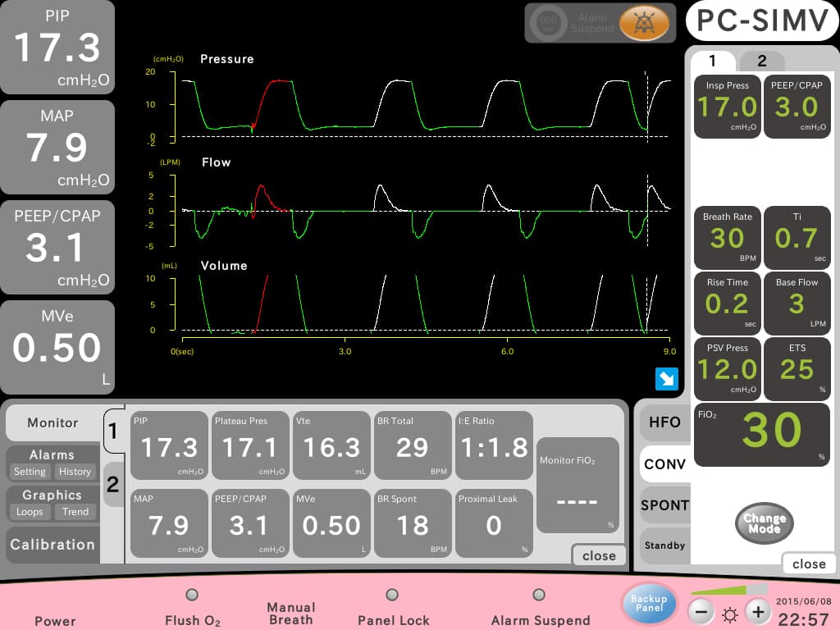Trigger a Manual Breath
The height and width of the screenshot is (630, 840).
pyautogui.click(x=291, y=614)
